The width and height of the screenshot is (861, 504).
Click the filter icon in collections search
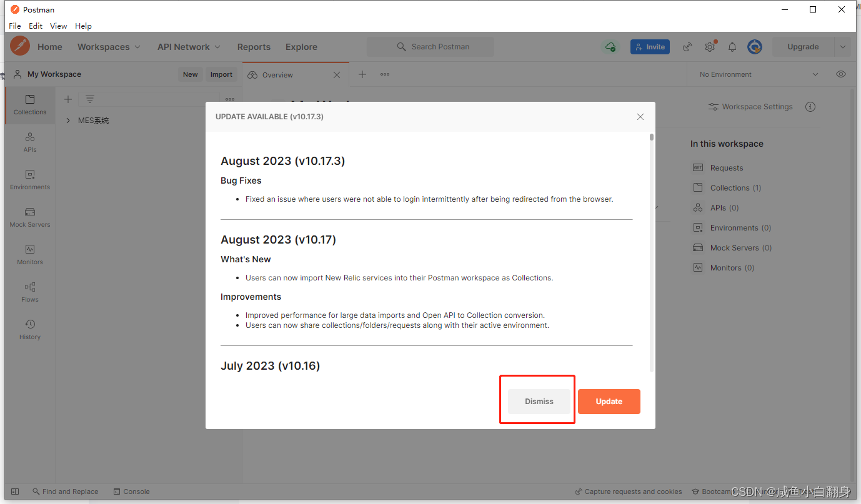[x=90, y=99]
